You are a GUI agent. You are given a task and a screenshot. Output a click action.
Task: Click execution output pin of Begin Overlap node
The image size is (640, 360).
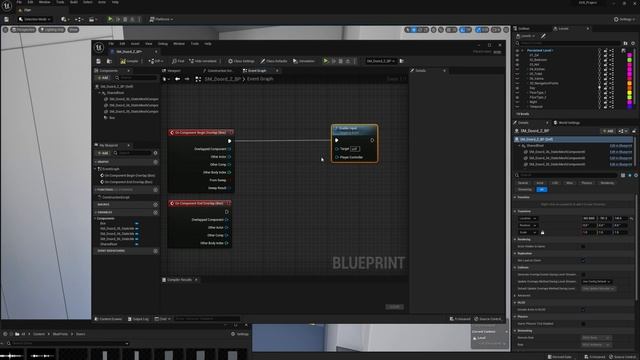tap(229, 141)
